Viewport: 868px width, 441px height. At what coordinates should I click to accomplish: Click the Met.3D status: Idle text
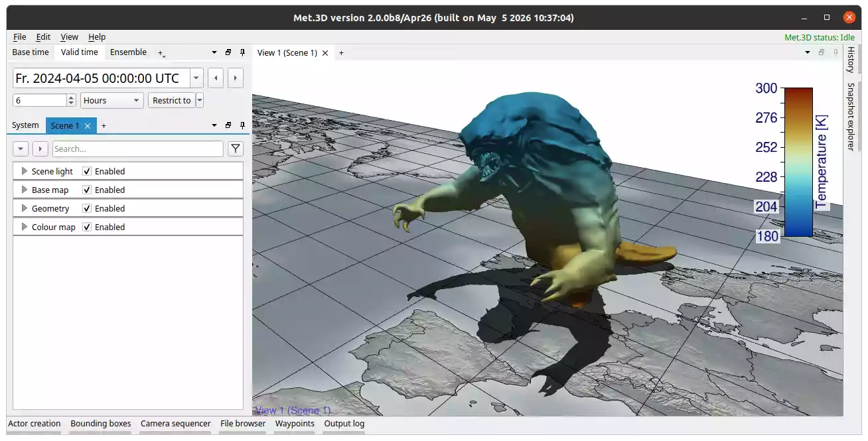tap(819, 37)
